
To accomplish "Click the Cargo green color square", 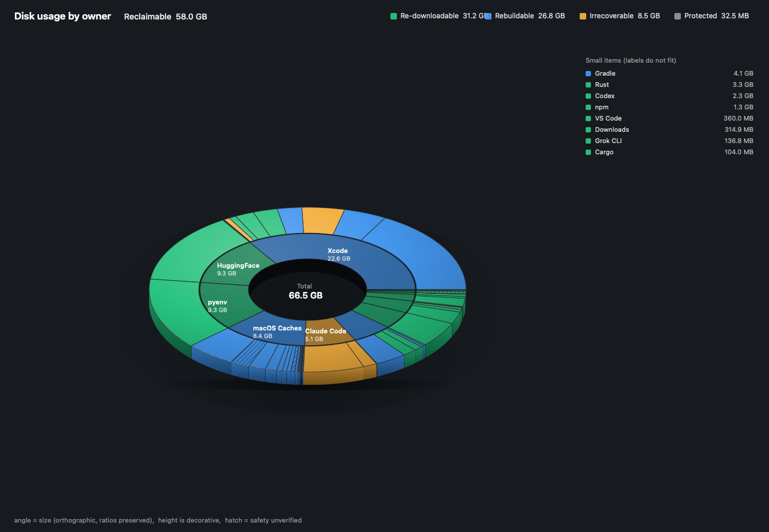I will (x=588, y=152).
